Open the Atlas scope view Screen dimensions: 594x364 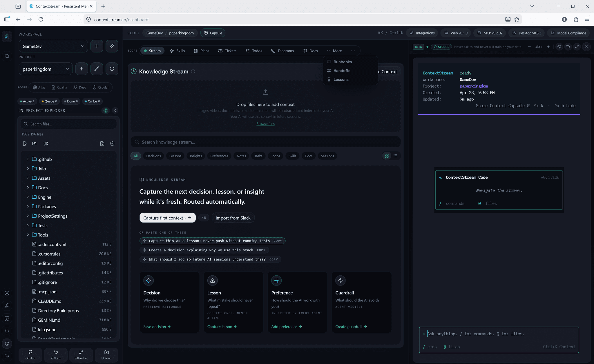[x=39, y=87]
